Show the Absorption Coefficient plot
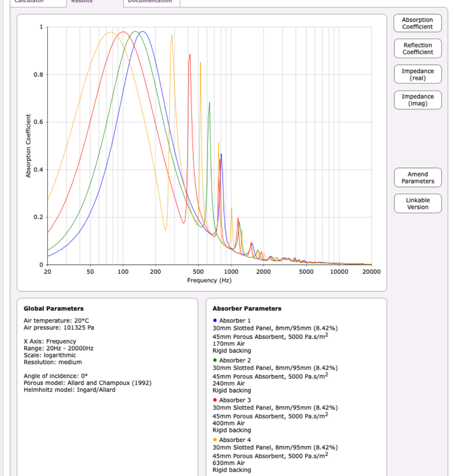This screenshot has height=476, width=454. pyautogui.click(x=417, y=23)
